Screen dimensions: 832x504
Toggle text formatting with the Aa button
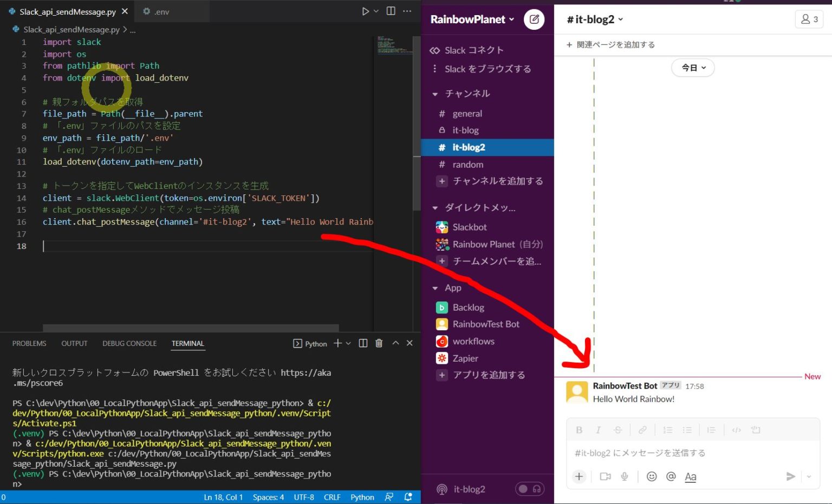click(x=690, y=476)
